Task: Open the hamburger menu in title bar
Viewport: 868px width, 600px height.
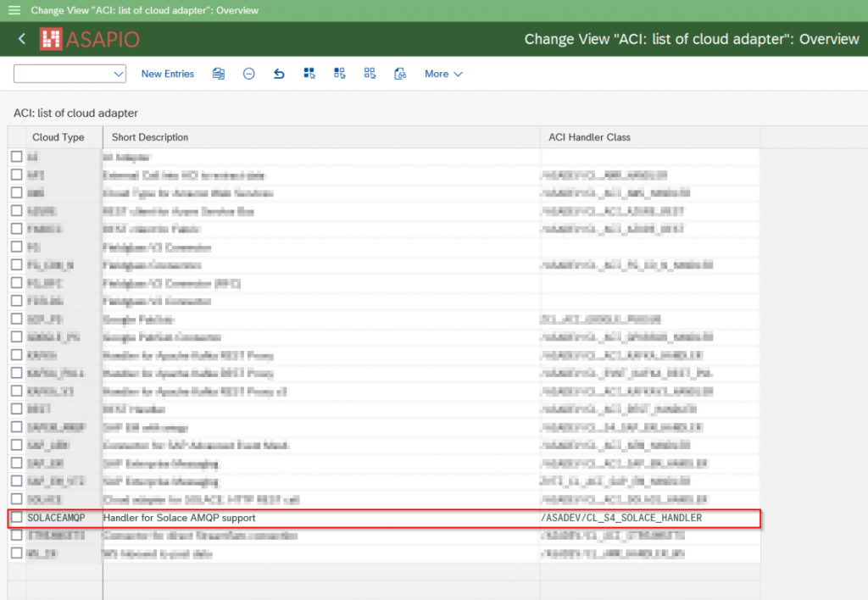Action: pos(14,10)
